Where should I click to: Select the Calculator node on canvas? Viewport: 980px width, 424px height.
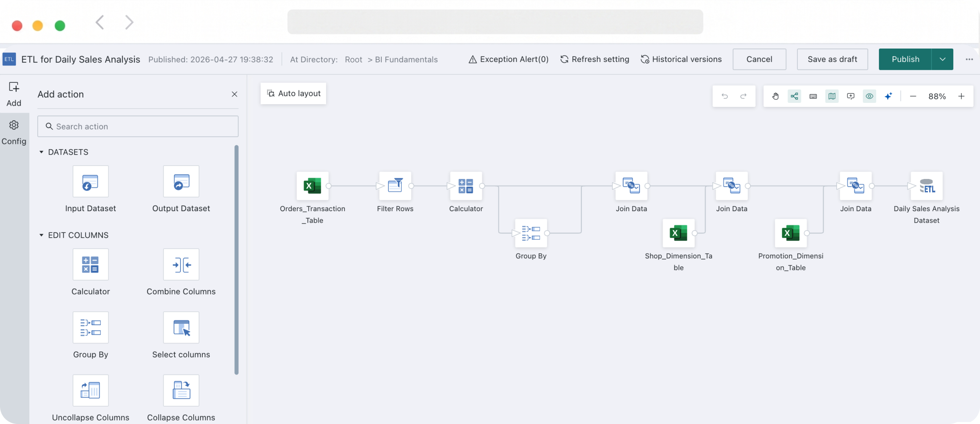click(466, 186)
